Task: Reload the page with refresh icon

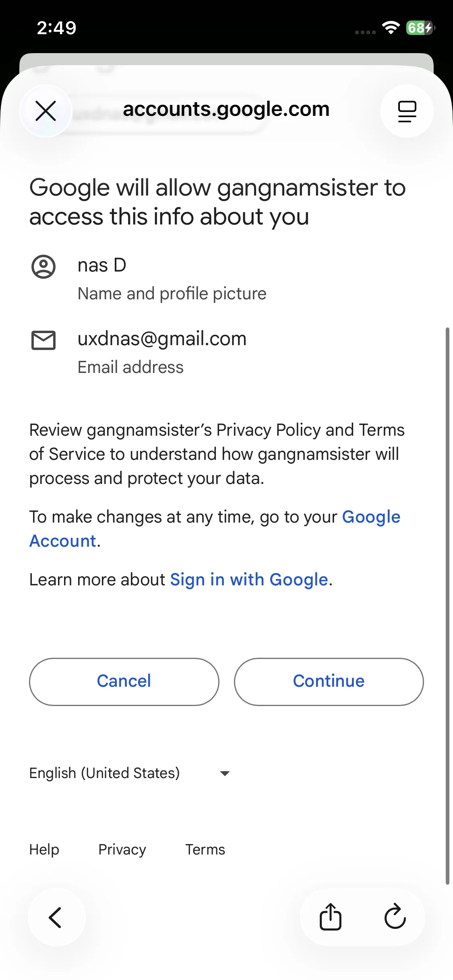Action: 395,917
